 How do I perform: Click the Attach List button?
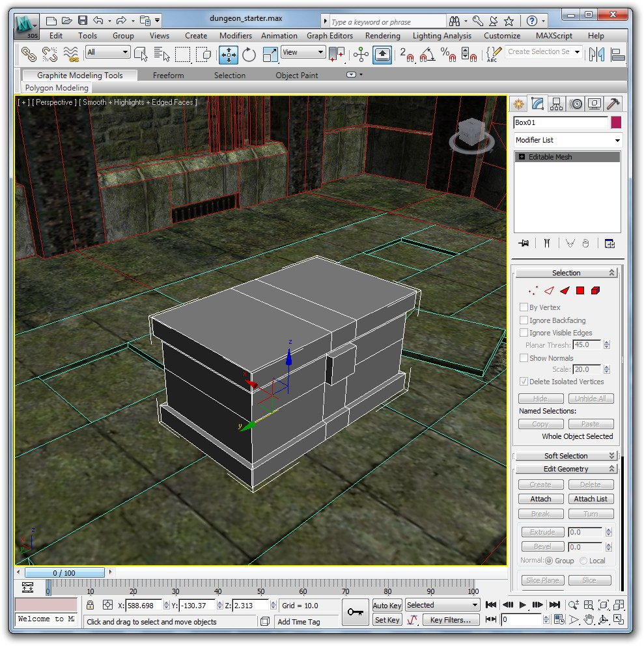click(x=591, y=499)
